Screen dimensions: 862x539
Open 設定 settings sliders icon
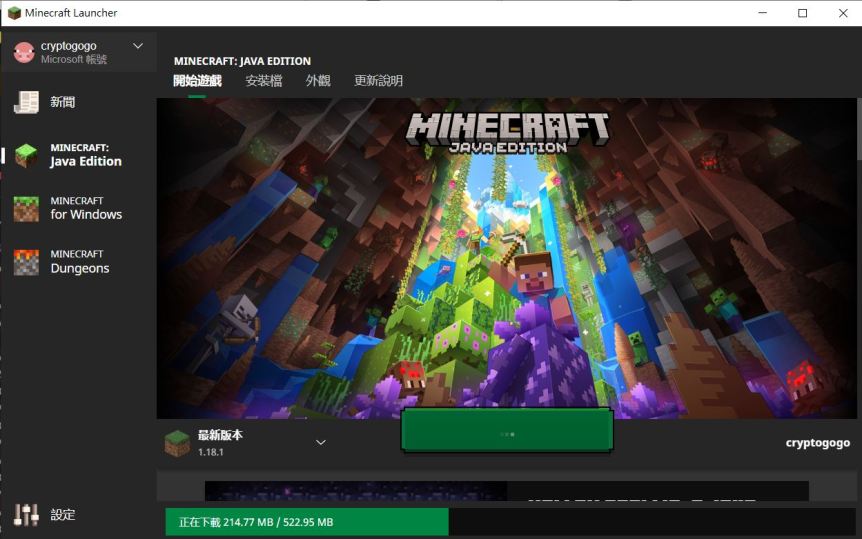pos(26,515)
